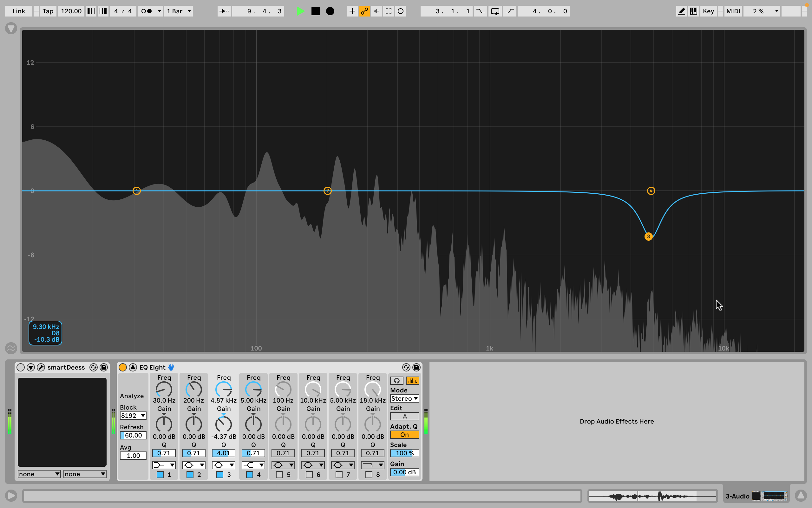Open the second smartDeess 'none' dropdown

[x=85, y=474]
